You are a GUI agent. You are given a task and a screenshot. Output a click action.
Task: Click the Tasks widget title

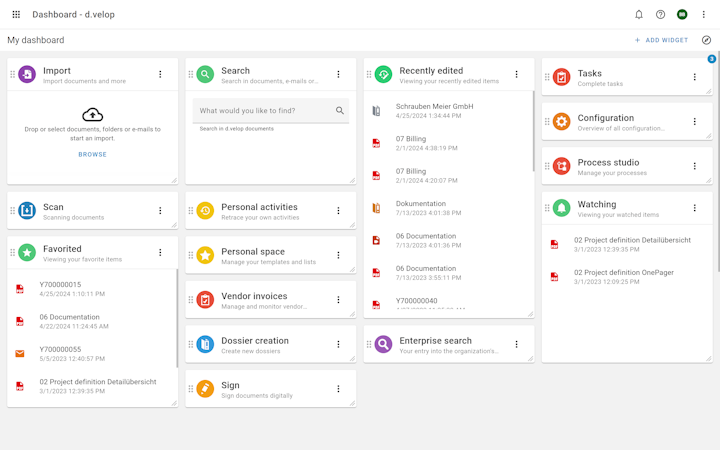[590, 73]
